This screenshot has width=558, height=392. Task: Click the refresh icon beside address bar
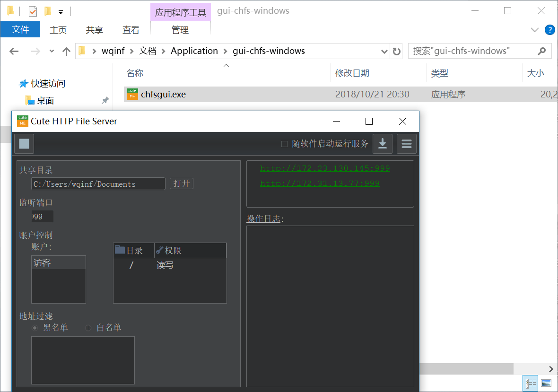click(397, 52)
